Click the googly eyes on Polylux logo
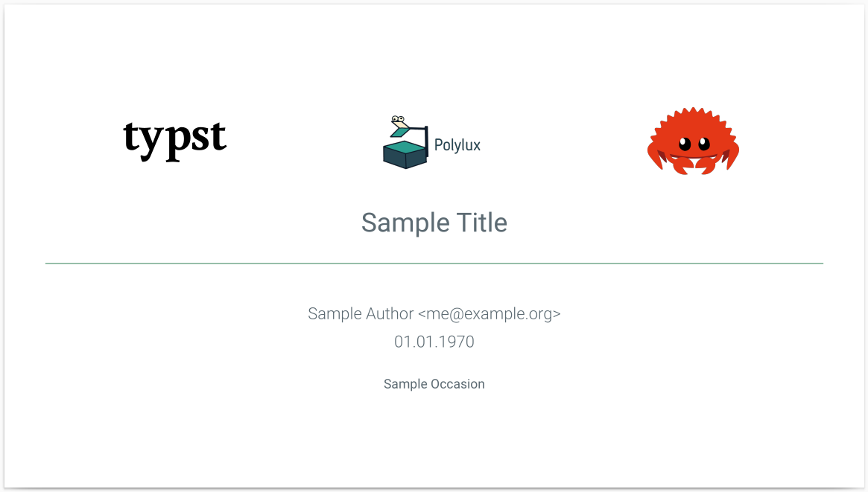 pos(399,119)
